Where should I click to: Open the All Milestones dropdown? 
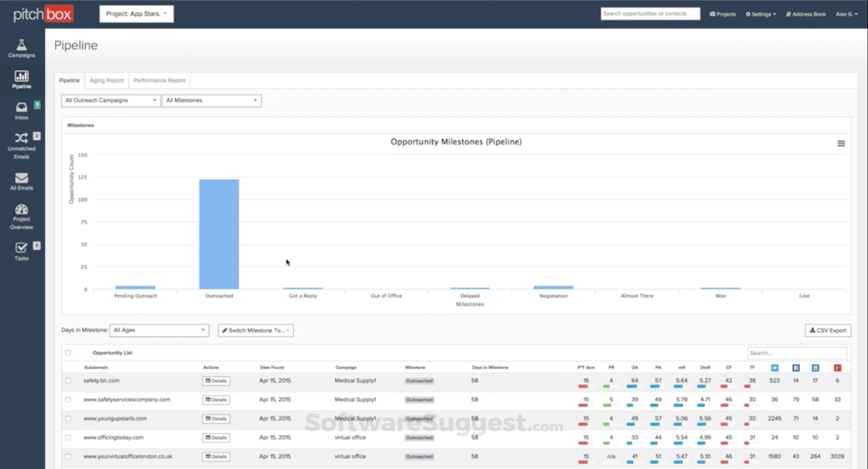click(212, 100)
